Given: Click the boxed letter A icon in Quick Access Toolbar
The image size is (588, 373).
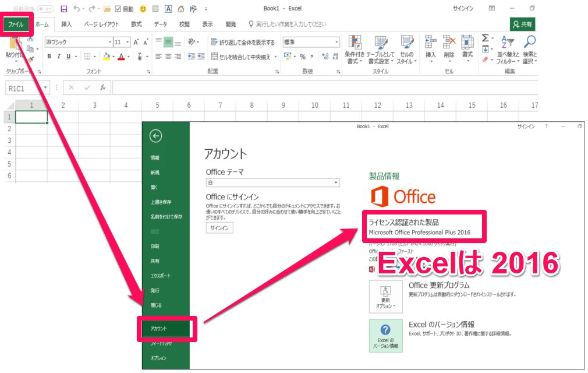Looking at the screenshot, I should pyautogui.click(x=168, y=9).
